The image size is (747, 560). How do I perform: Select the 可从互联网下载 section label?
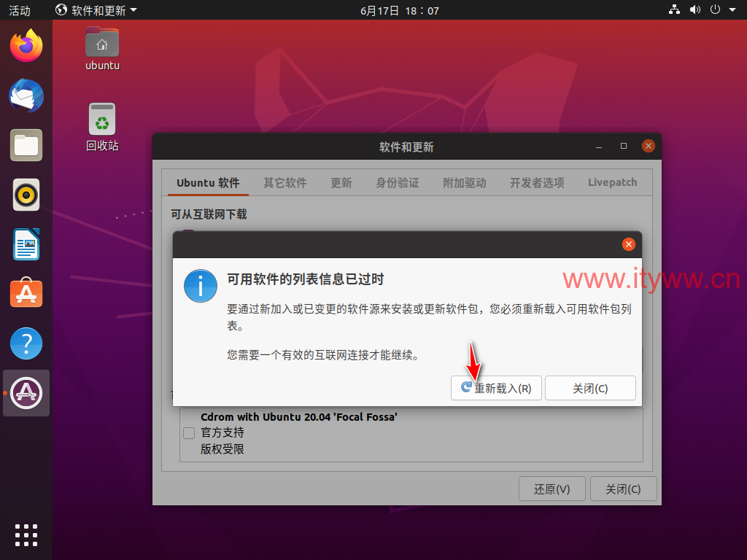pos(209,214)
